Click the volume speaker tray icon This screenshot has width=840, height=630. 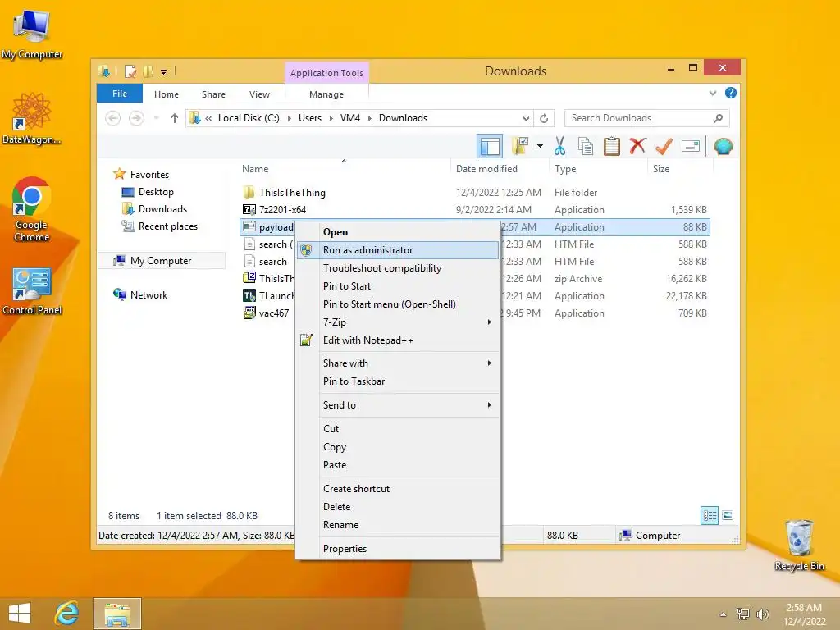[x=762, y=614]
